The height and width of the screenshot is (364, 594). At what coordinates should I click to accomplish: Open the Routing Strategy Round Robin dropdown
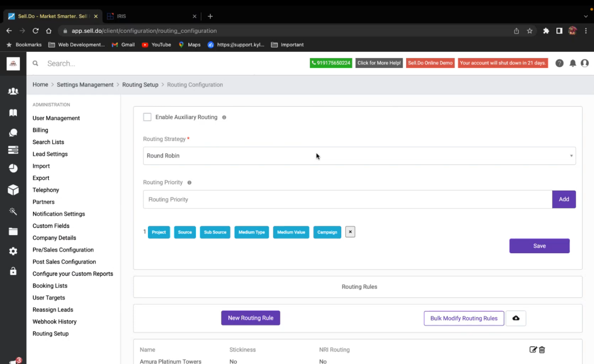(x=359, y=156)
